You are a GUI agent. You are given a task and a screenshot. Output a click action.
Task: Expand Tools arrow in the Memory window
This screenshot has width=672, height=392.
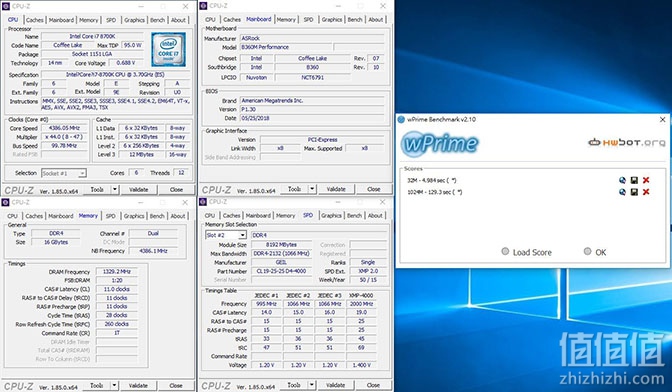pyautogui.click(x=114, y=386)
